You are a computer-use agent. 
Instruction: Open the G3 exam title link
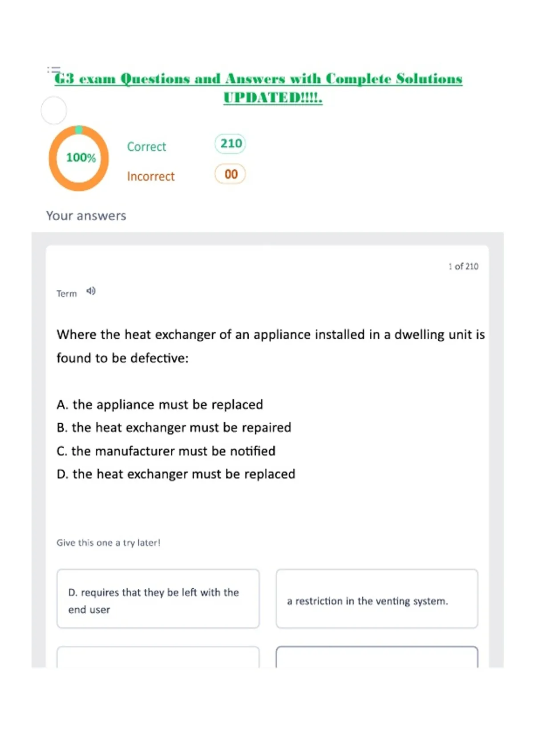258,79
